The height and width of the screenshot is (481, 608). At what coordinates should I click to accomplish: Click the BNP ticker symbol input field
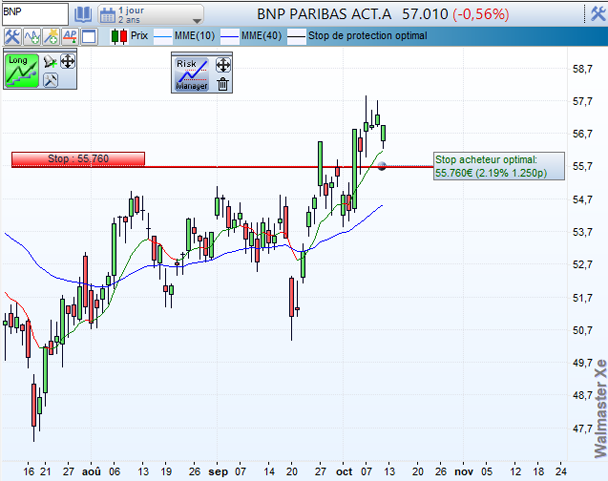pos(35,14)
